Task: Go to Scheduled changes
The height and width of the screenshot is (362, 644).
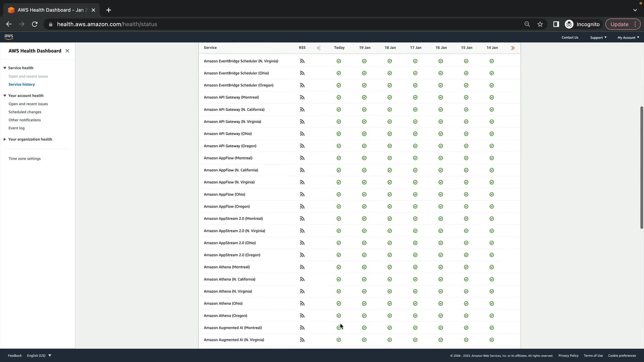Action: tap(25, 112)
